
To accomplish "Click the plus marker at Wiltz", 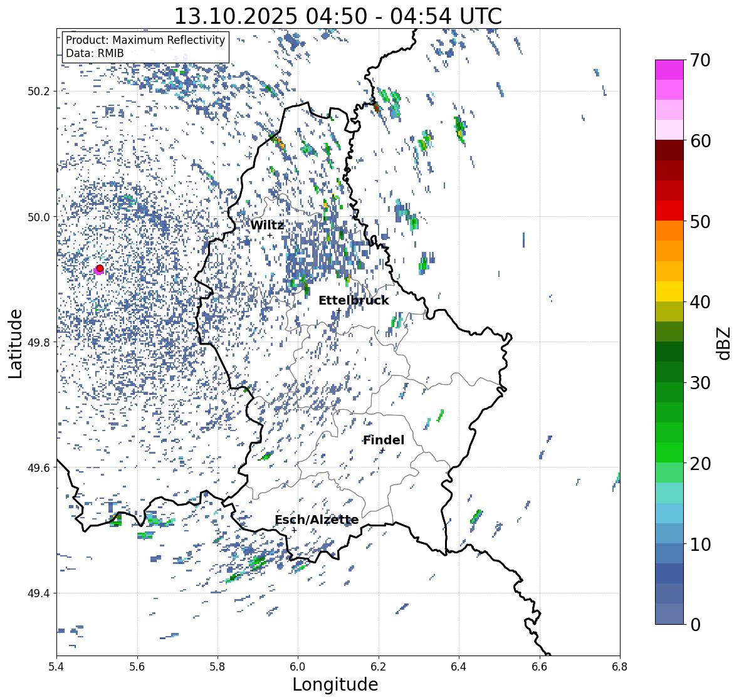I will point(270,236).
